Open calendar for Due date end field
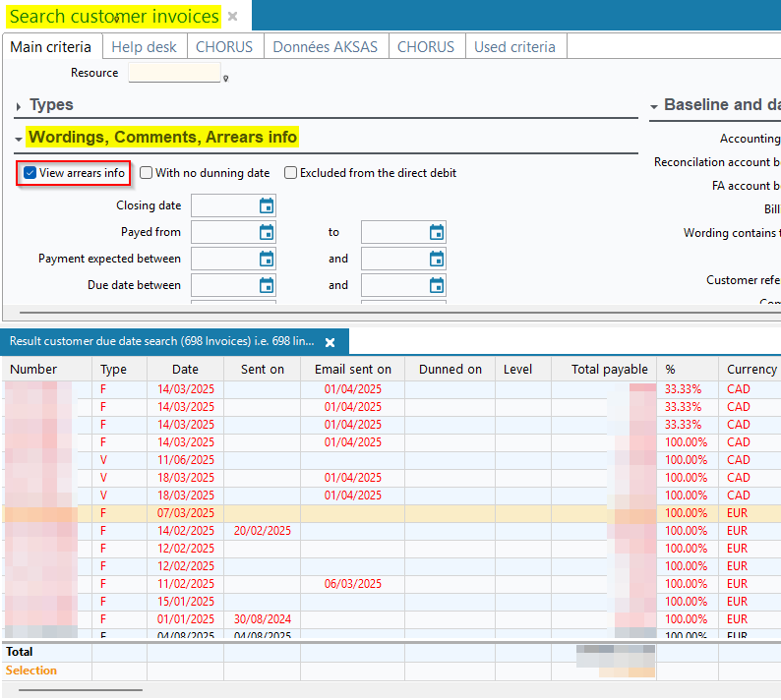This screenshot has height=700, width=781. tap(437, 285)
